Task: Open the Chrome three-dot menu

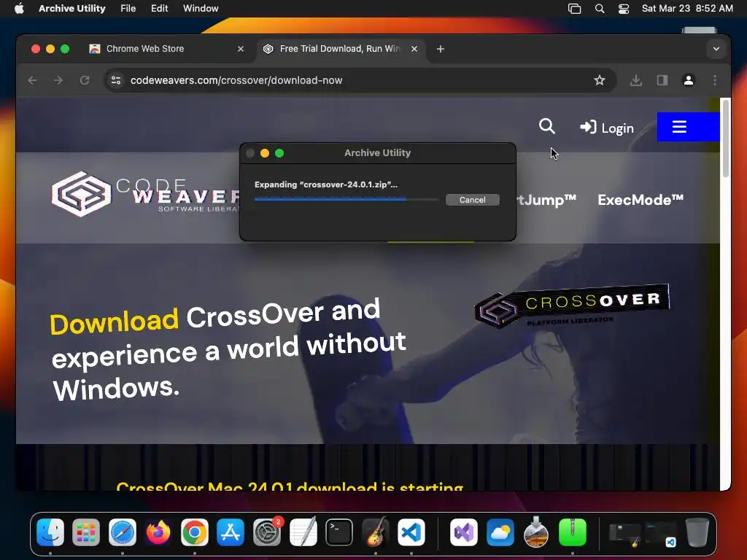Action: click(x=715, y=80)
